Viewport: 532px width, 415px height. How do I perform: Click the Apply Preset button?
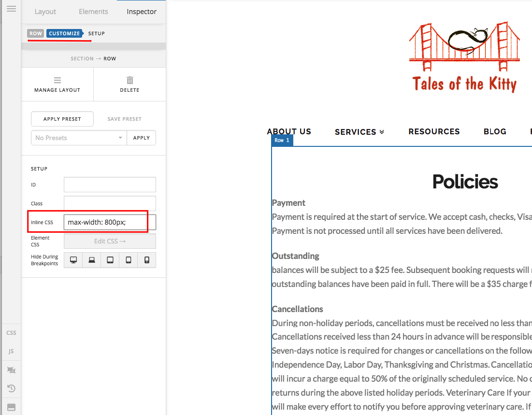62,119
